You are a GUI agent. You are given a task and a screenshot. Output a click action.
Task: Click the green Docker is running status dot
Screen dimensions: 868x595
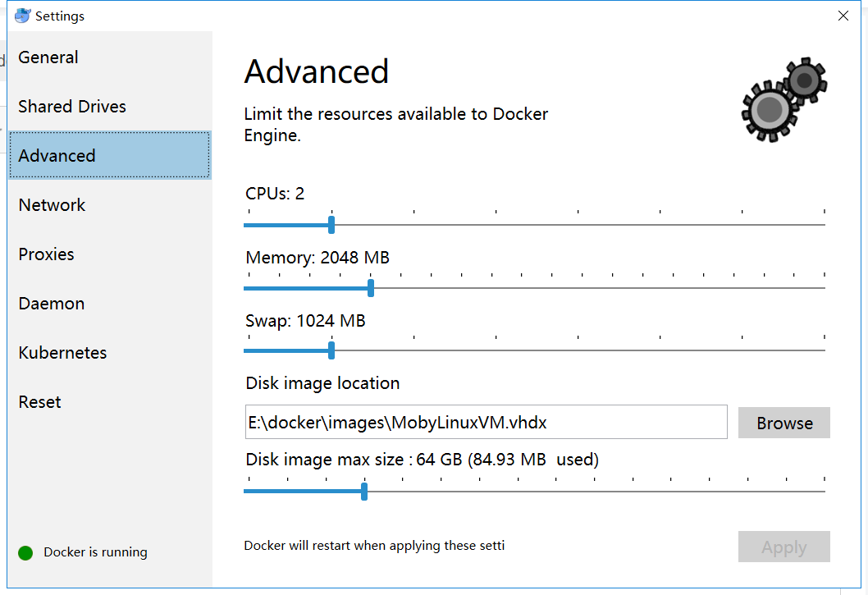25,552
